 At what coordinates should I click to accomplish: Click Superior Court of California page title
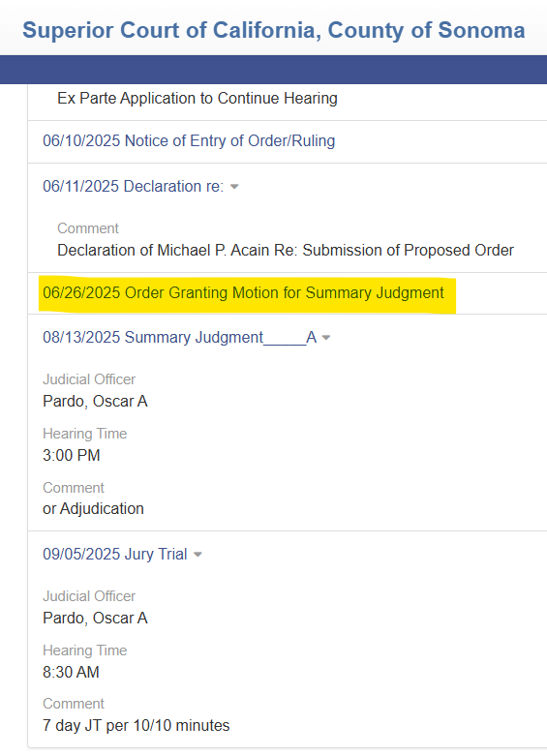tap(273, 30)
